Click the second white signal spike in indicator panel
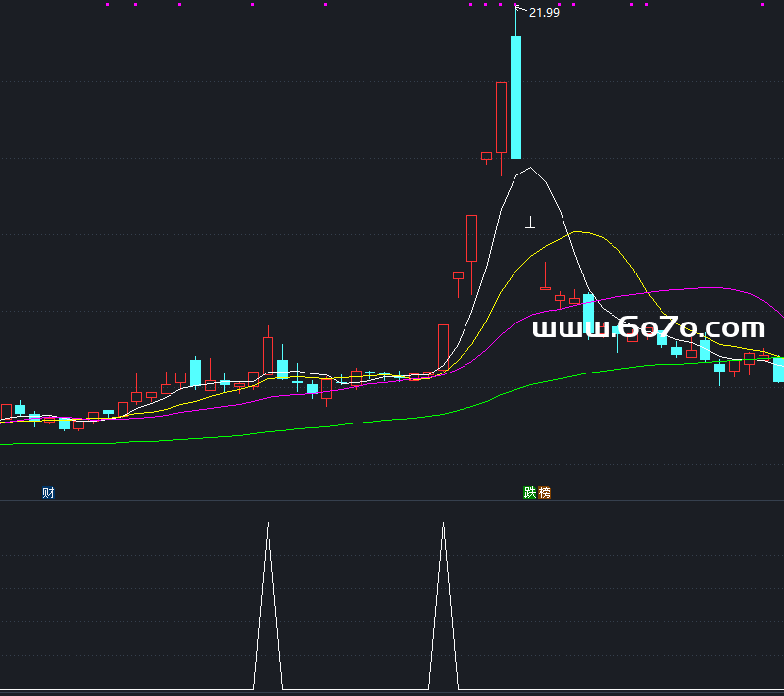784x696 pixels. [x=444, y=605]
